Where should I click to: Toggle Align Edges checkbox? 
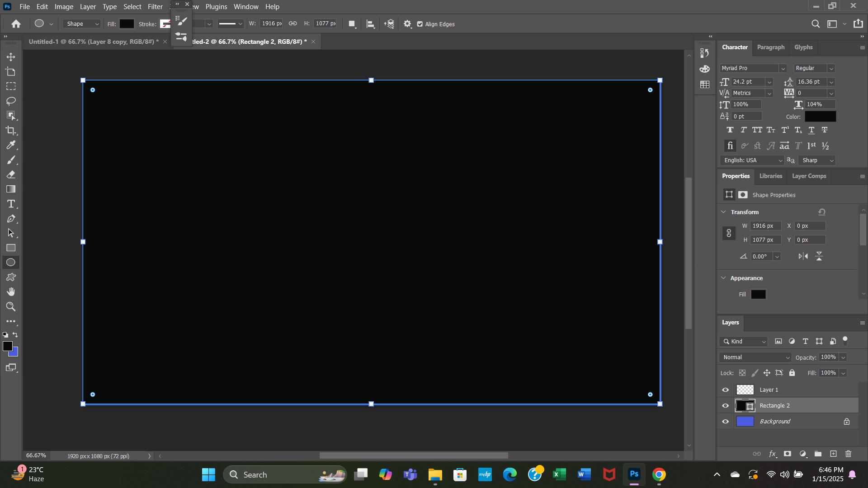point(420,24)
